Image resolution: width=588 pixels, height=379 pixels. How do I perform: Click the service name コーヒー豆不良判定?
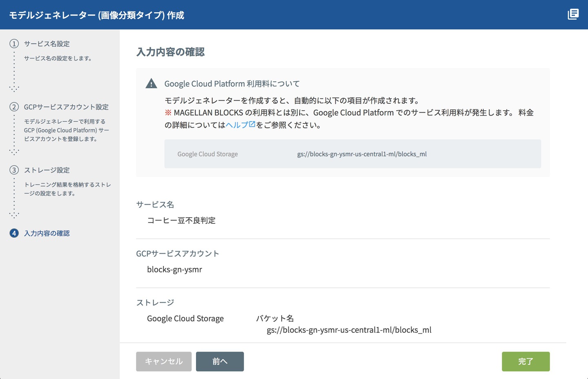[x=181, y=221]
